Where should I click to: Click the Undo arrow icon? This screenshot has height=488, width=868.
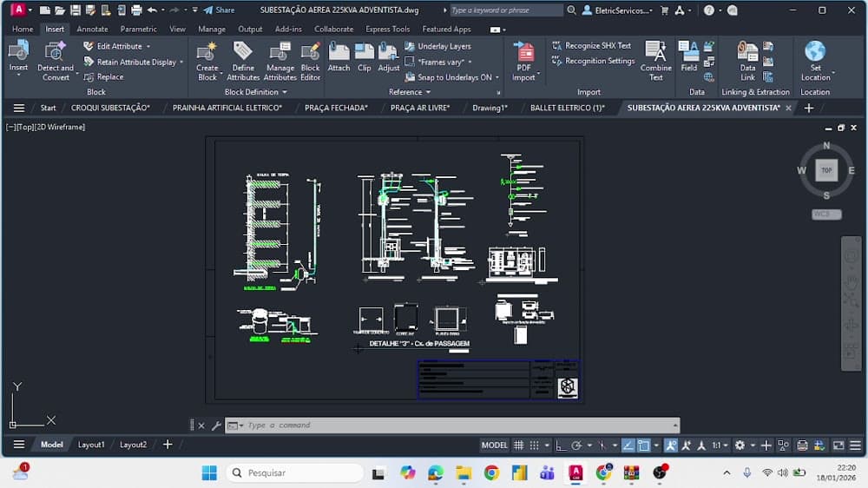[x=152, y=10]
